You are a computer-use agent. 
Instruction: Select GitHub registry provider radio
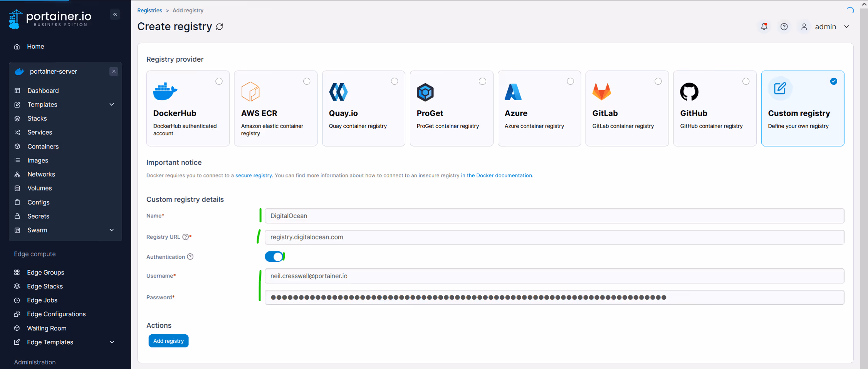(x=746, y=81)
